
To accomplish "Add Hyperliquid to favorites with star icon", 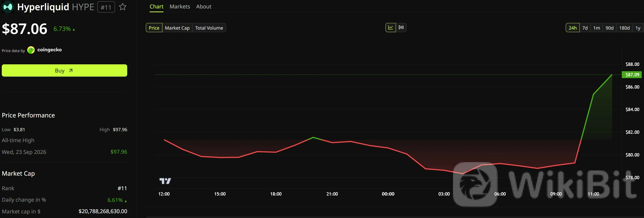I will click(x=123, y=7).
